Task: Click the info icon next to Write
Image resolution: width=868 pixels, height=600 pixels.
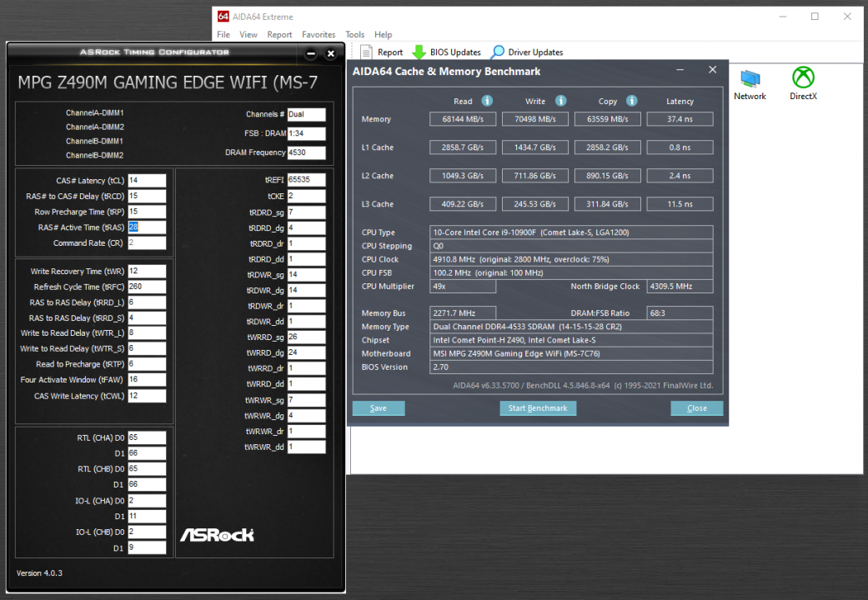Action: pyautogui.click(x=561, y=101)
